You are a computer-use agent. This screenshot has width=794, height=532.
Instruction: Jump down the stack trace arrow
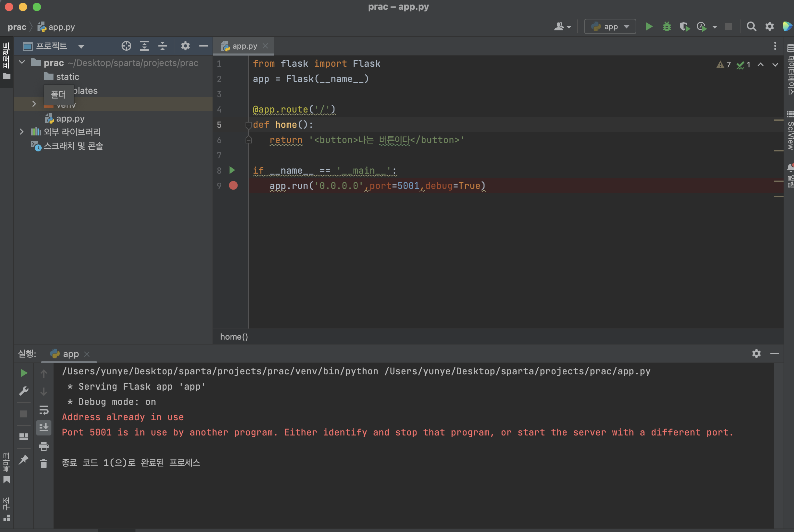[x=44, y=392]
